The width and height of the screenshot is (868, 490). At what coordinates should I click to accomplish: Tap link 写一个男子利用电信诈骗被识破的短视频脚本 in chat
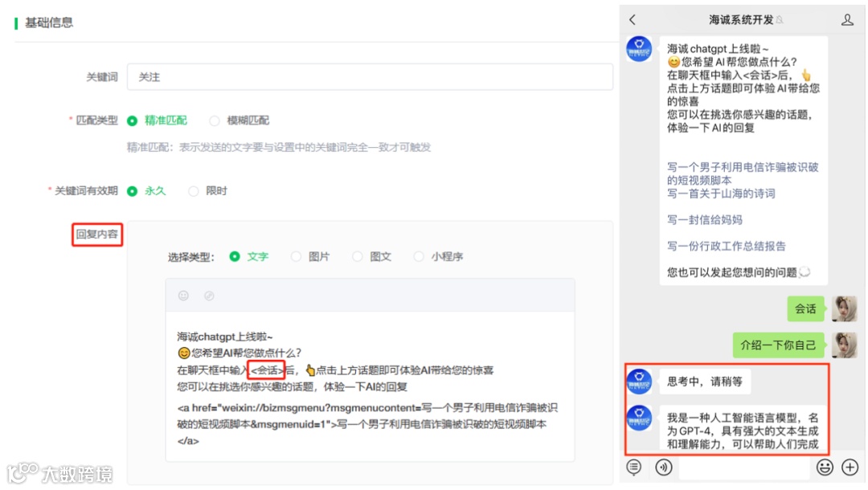[743, 174]
